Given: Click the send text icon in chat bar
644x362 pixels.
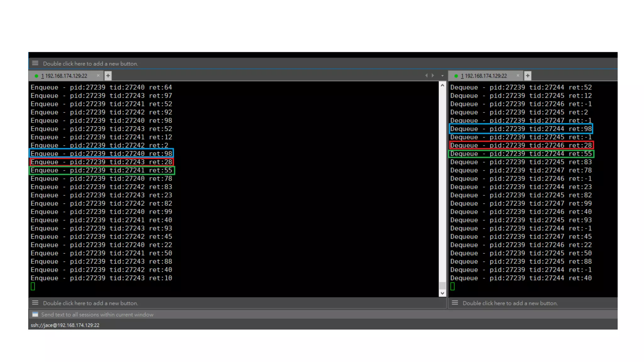Looking at the screenshot, I should [35, 314].
